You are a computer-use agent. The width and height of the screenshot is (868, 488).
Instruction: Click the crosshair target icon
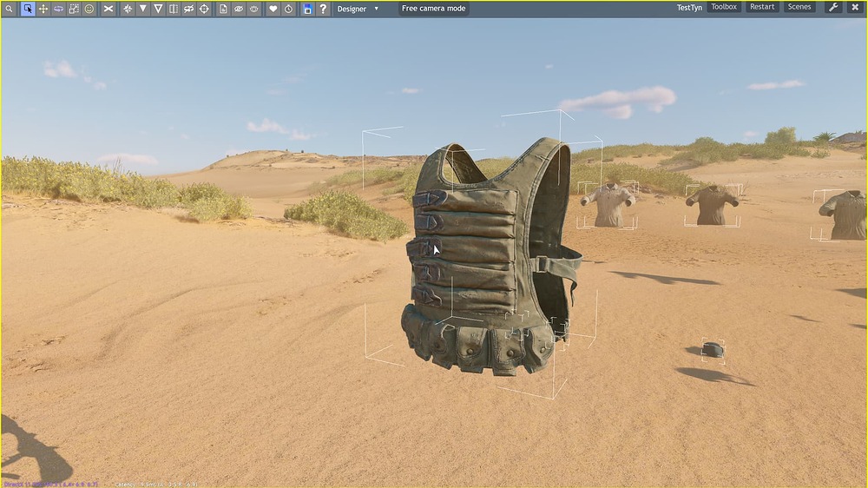coord(204,9)
